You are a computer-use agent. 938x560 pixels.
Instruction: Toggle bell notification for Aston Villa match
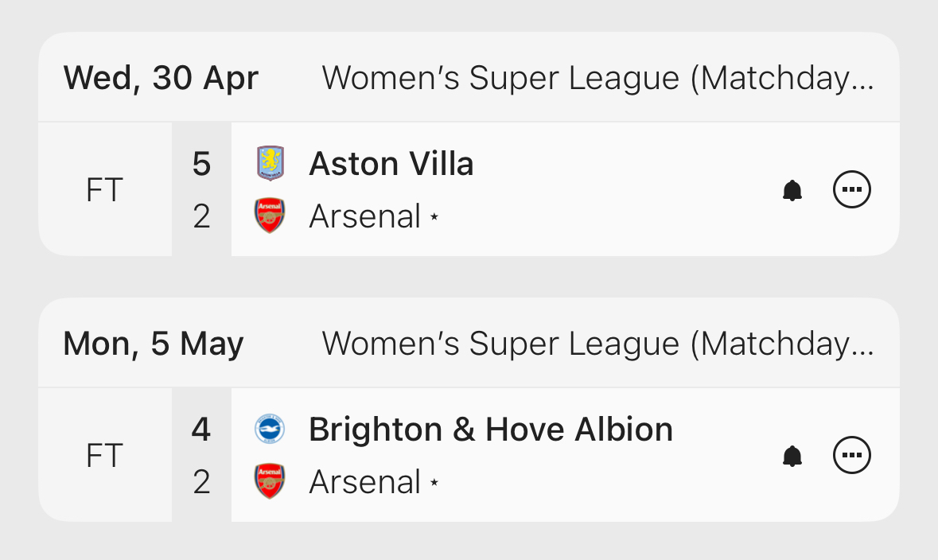pos(792,190)
